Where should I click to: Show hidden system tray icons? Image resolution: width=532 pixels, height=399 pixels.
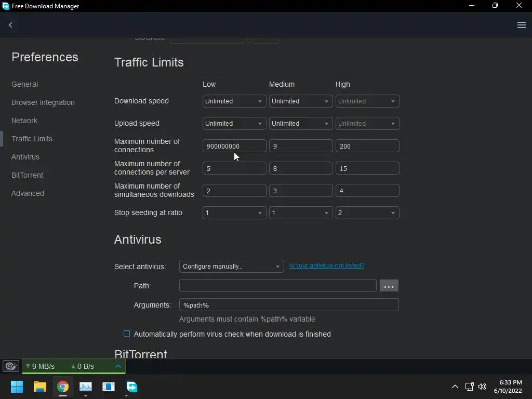pyautogui.click(x=455, y=387)
